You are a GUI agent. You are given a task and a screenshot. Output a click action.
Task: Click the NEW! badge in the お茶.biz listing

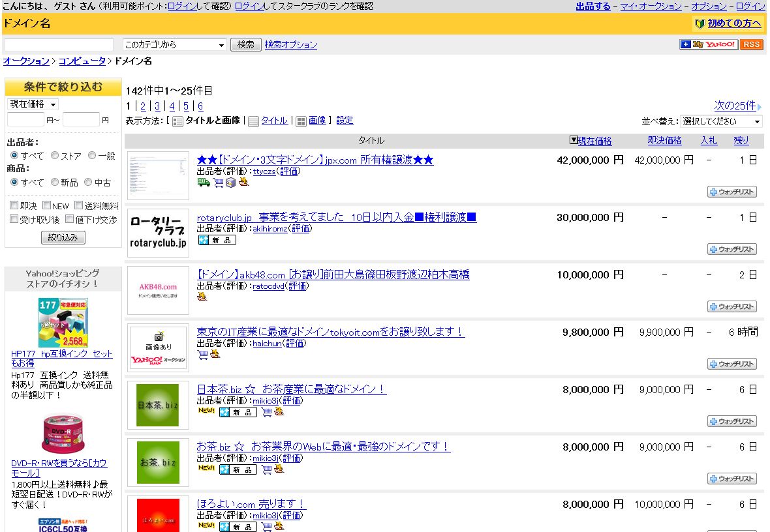click(x=206, y=468)
